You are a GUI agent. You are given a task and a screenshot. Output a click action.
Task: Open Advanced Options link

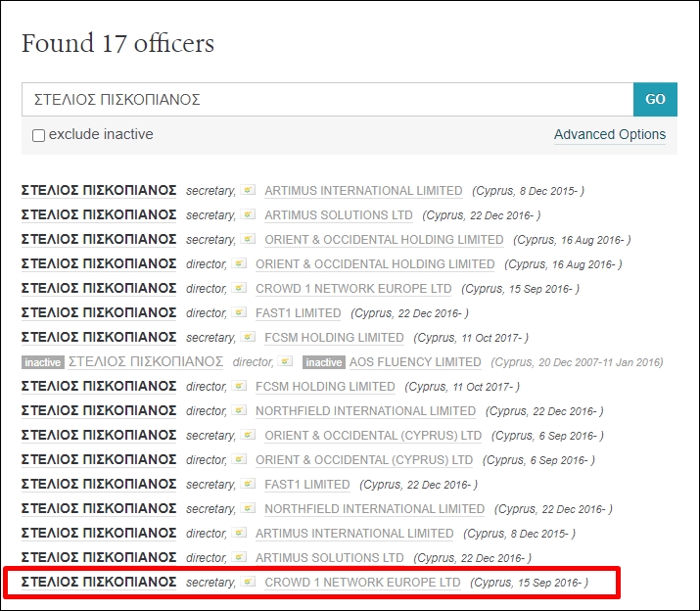coord(610,134)
